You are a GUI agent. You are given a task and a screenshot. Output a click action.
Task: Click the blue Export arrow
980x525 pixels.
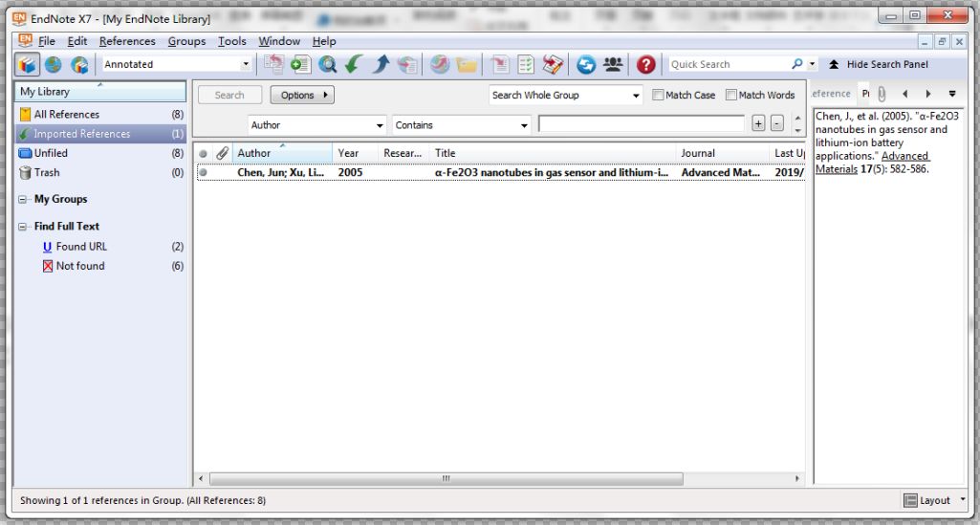pos(381,64)
